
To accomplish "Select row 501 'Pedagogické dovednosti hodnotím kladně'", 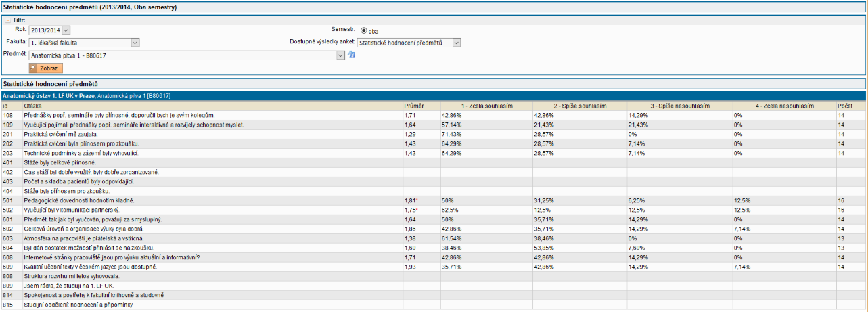I will click(78, 200).
